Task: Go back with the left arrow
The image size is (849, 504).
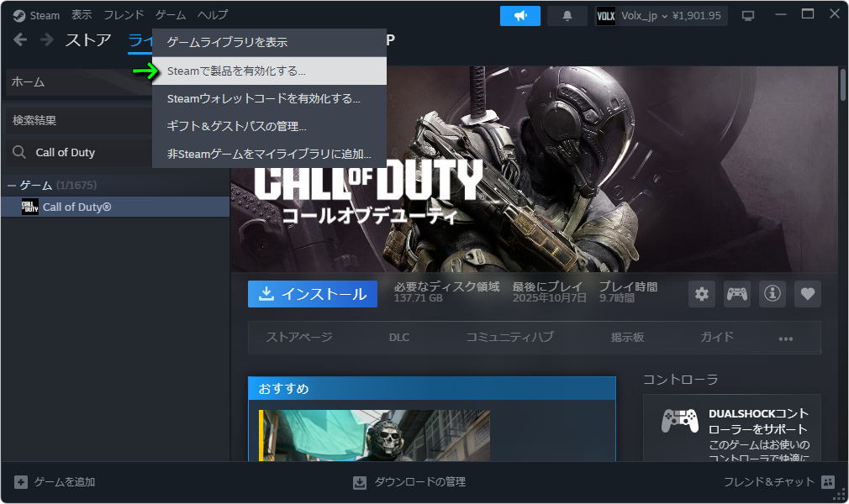Action: (20, 39)
